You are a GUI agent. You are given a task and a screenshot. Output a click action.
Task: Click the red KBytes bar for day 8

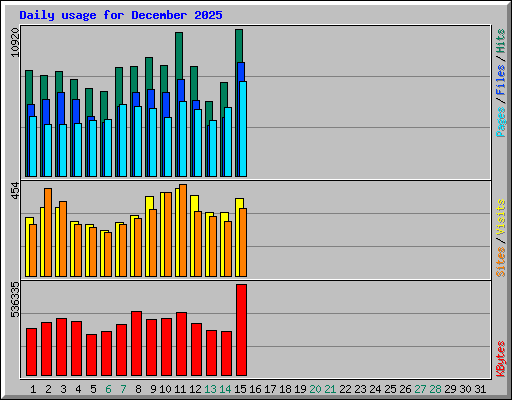tap(136, 343)
